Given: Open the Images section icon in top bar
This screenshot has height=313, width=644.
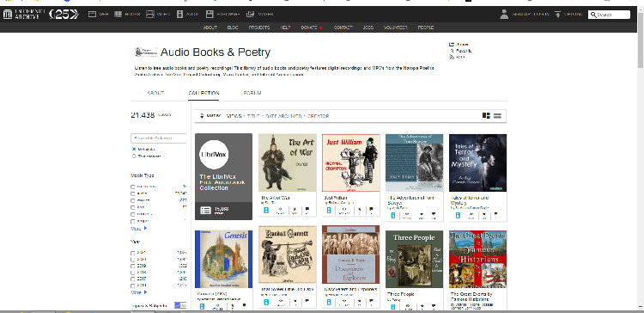Looking at the screenshot, I should click(x=250, y=15).
